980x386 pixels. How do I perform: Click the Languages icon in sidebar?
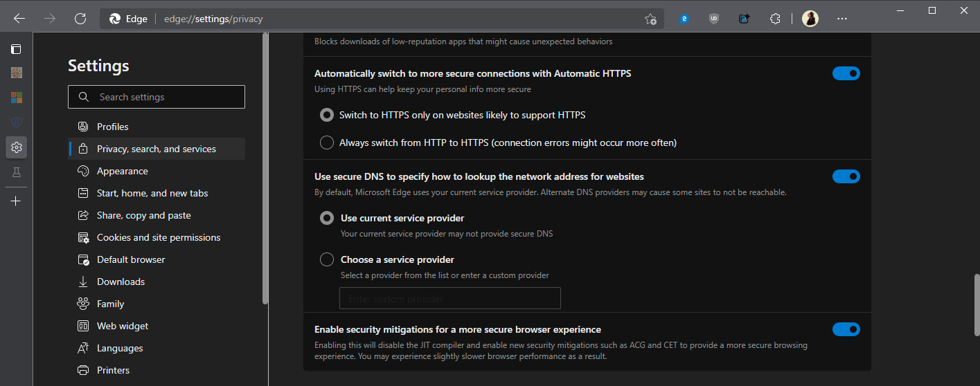click(83, 348)
